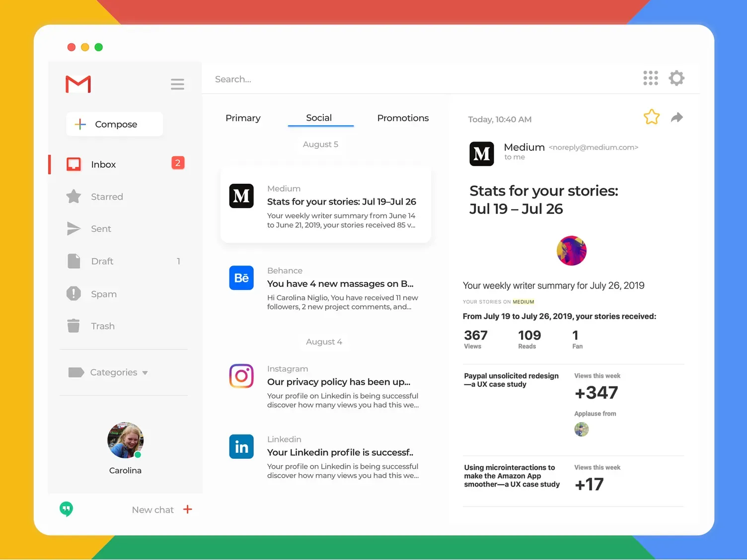This screenshot has width=747, height=560.
Task: Switch to the Promotions tab
Action: pyautogui.click(x=403, y=118)
